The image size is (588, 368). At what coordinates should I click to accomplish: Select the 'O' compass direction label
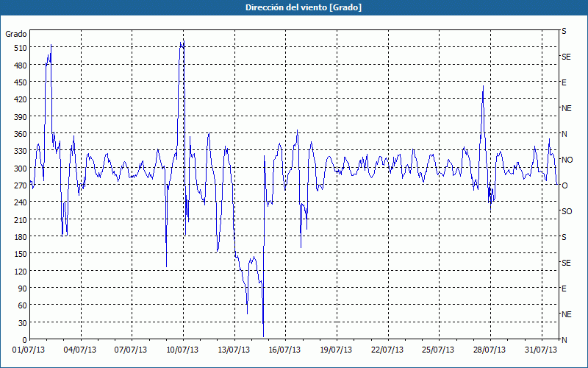(x=564, y=185)
